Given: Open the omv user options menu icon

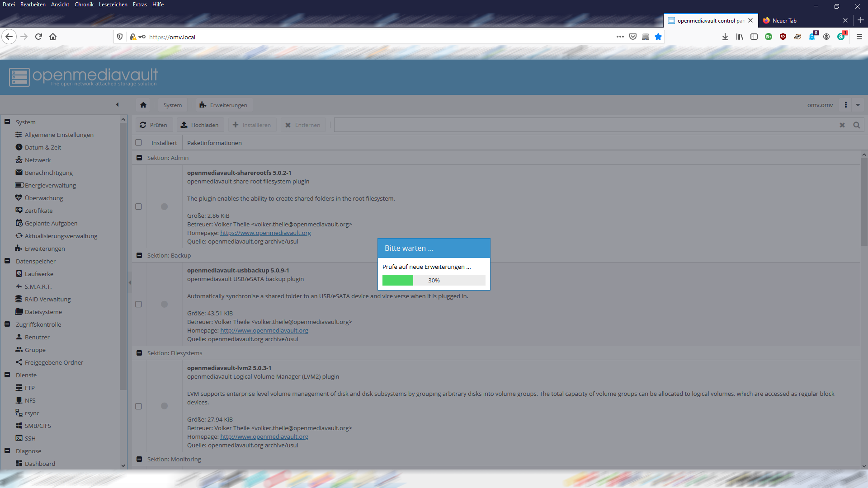Looking at the screenshot, I should [x=846, y=105].
